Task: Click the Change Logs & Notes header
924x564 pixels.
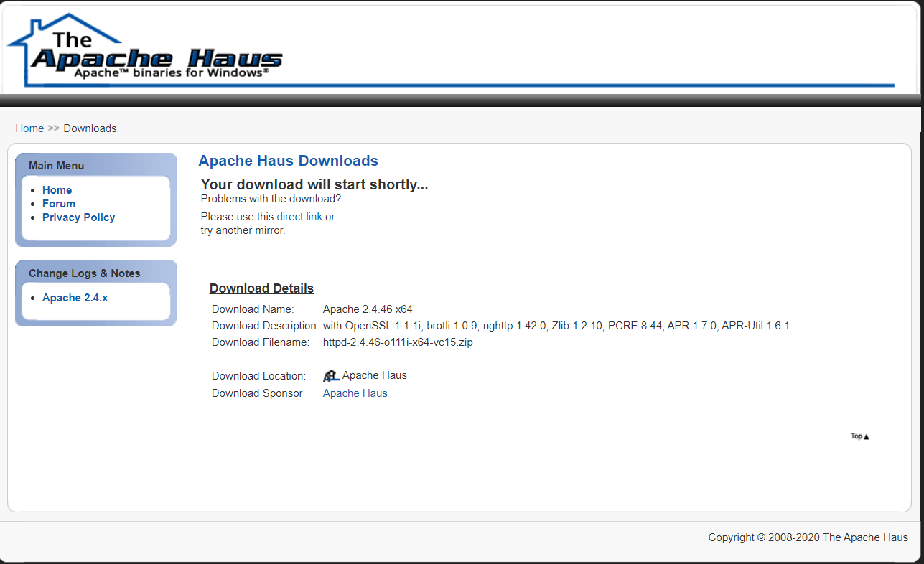Action: coord(85,273)
